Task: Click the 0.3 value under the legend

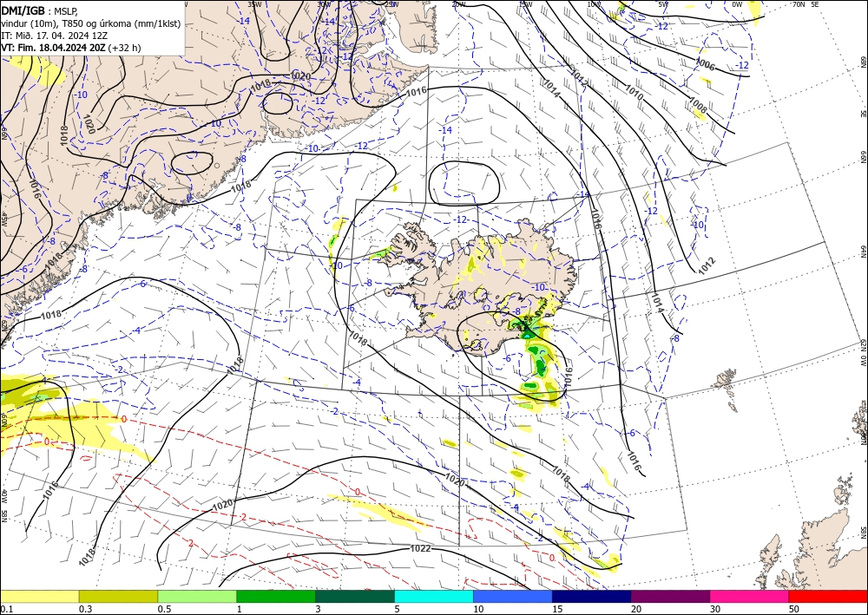Action: 85,609
